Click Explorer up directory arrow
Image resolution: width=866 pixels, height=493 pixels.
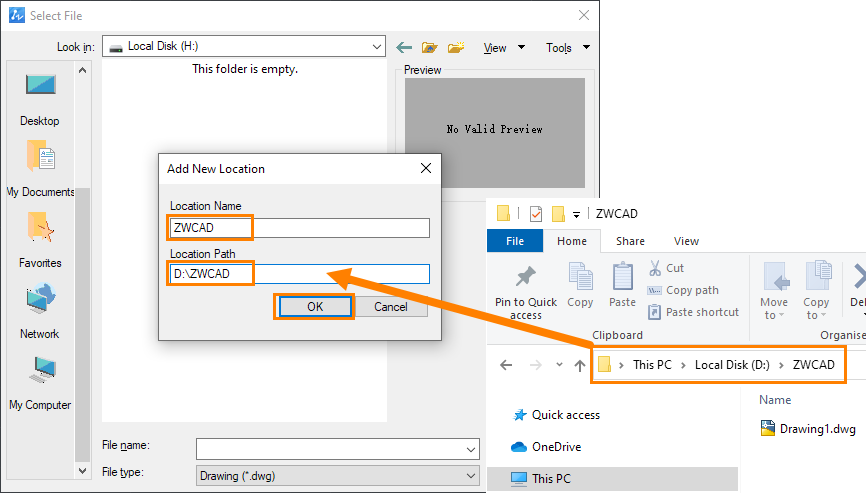pos(579,365)
